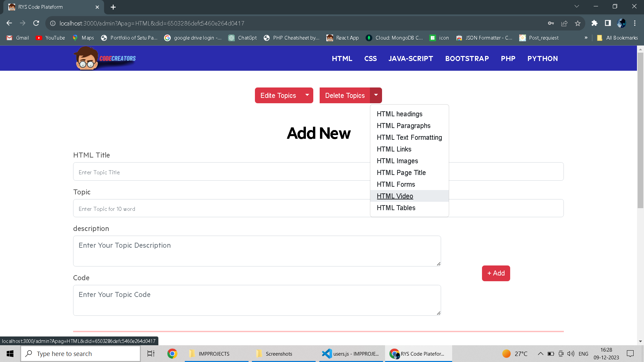Show more bookmarks chevron
Screen dimensions: 644x362
click(586, 38)
